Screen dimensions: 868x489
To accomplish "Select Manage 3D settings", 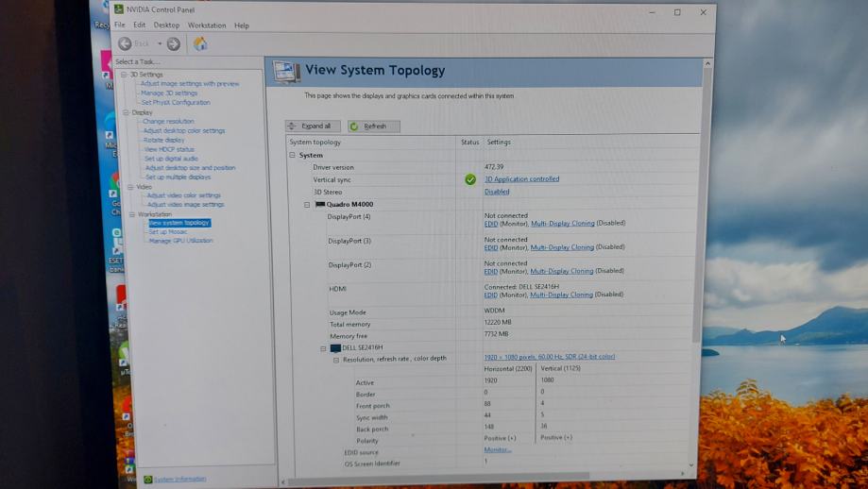I will click(169, 93).
